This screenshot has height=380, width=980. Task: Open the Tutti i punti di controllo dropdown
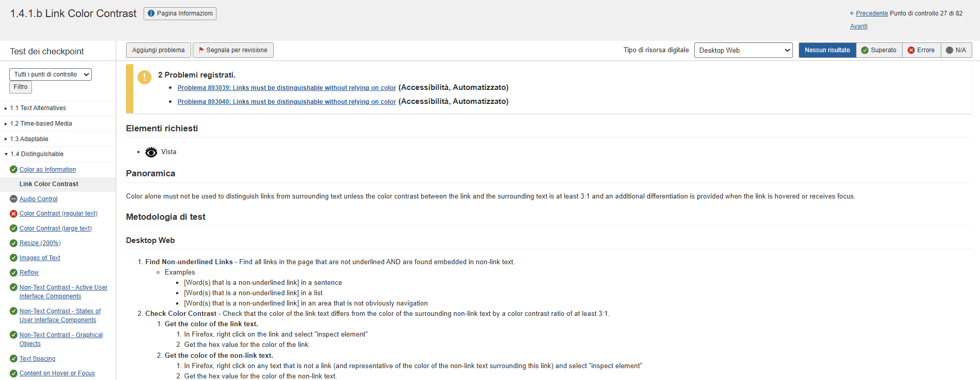[x=50, y=74]
